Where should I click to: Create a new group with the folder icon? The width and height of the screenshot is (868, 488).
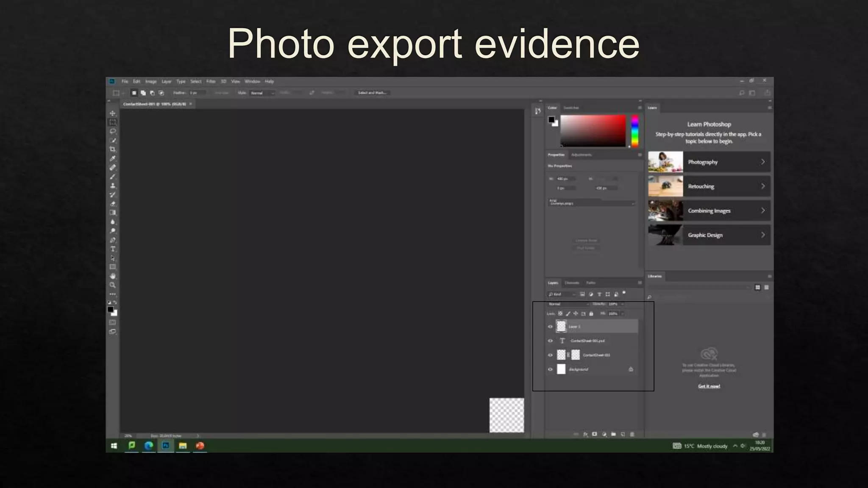[x=613, y=434]
